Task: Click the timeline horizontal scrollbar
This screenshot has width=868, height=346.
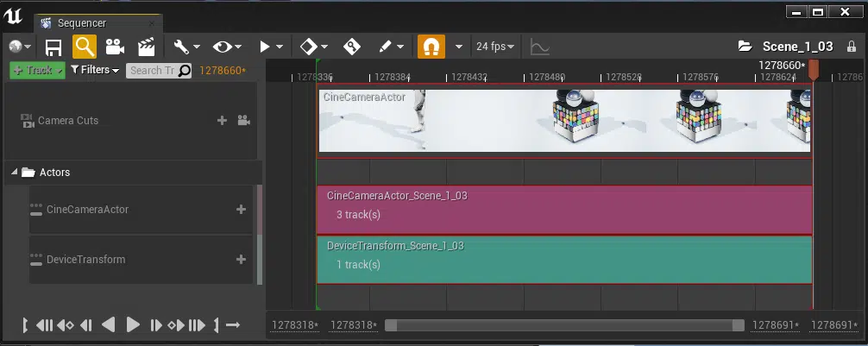Action: (564, 325)
